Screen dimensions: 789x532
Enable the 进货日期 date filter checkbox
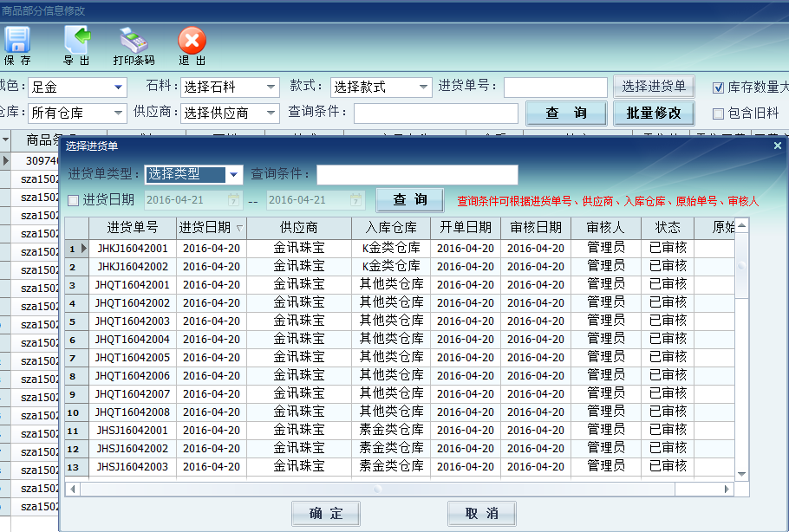point(74,200)
